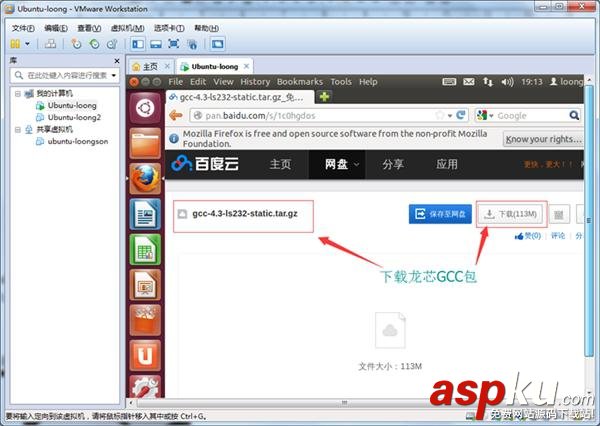Screen dimensions: 600x426
Task: Go back with the Firefox back arrow
Action: (x=176, y=115)
